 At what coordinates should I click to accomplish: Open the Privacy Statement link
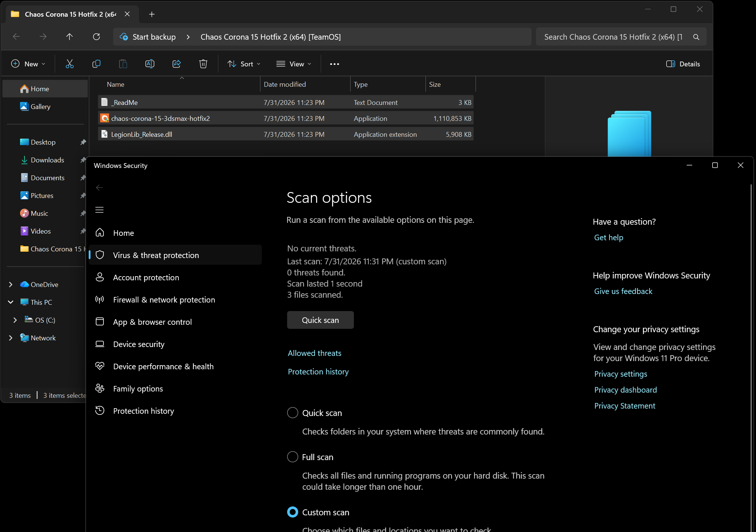625,406
